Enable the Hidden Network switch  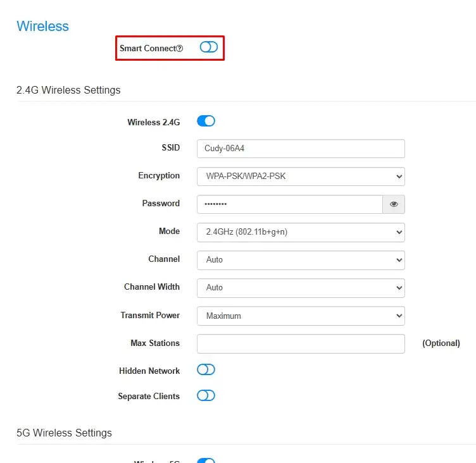[x=206, y=370]
